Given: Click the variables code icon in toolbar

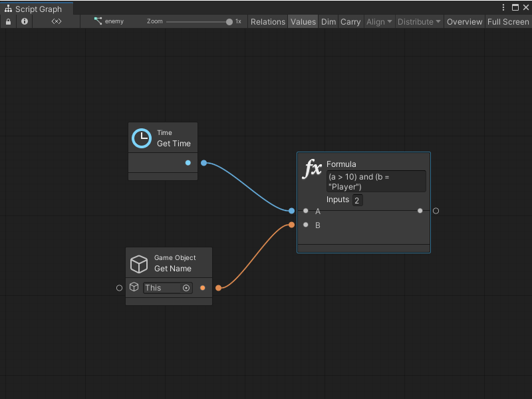Looking at the screenshot, I should click(x=57, y=21).
